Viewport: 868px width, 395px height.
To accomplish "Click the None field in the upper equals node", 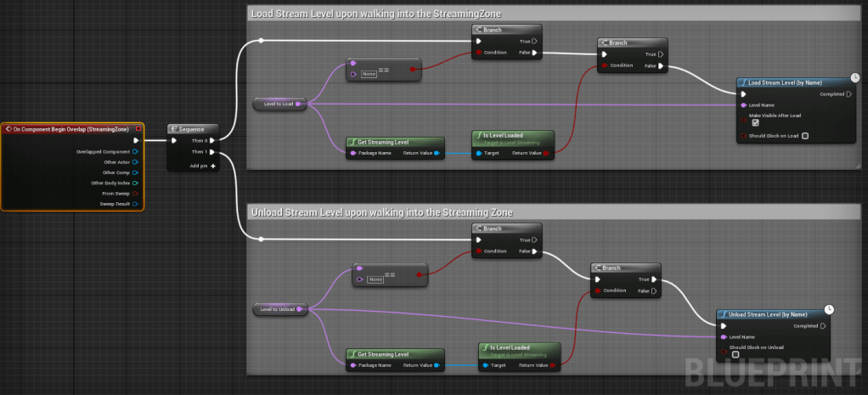I will 369,74.
